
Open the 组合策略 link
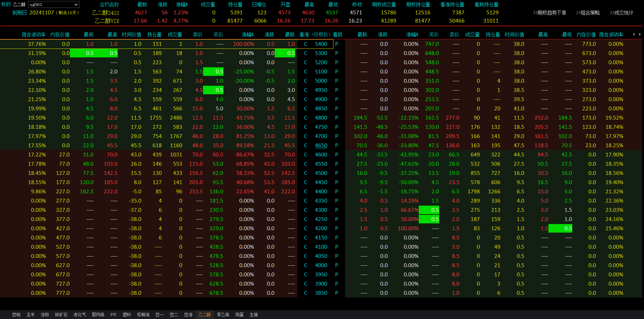[x=588, y=13]
